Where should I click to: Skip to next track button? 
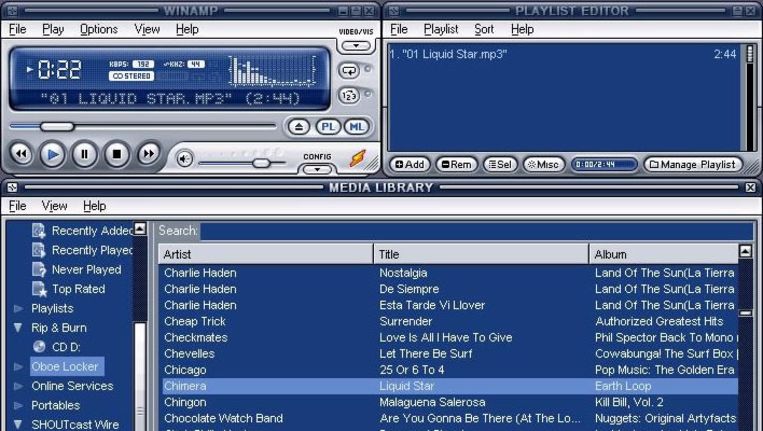tap(148, 154)
